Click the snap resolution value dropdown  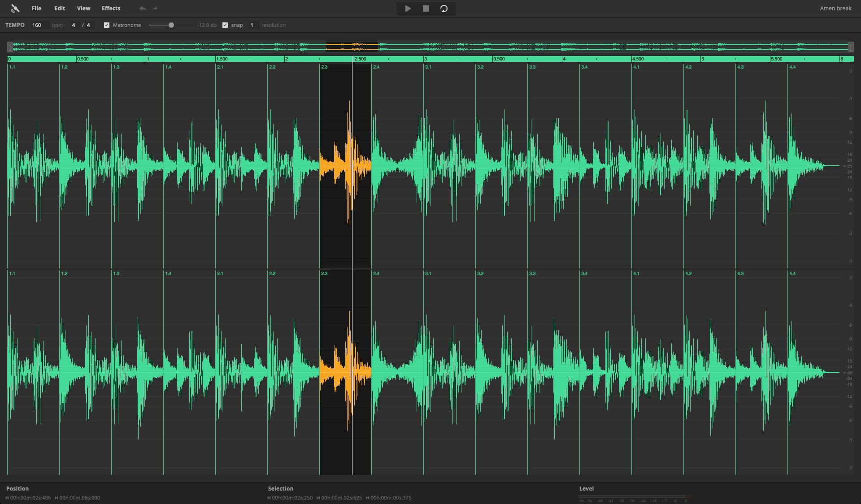[x=252, y=25]
